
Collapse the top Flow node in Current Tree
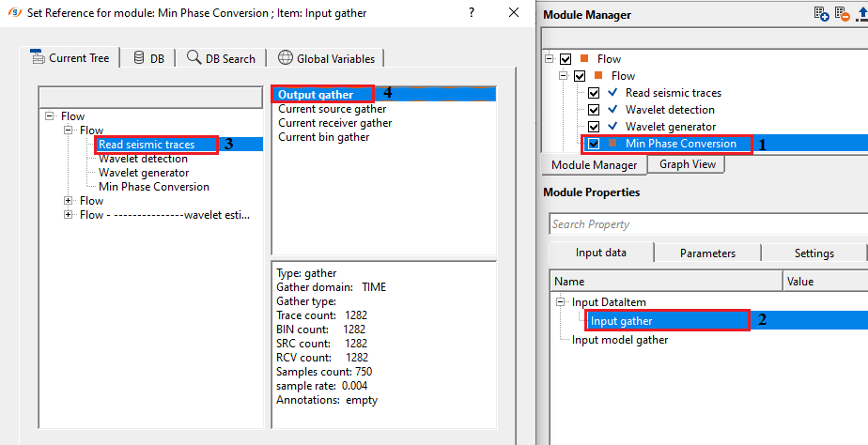click(49, 116)
